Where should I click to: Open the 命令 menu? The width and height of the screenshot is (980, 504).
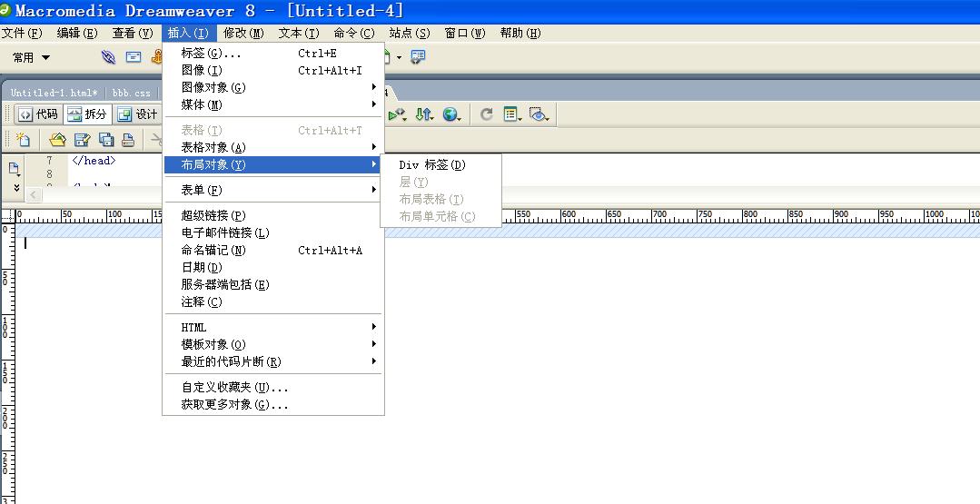[x=353, y=33]
